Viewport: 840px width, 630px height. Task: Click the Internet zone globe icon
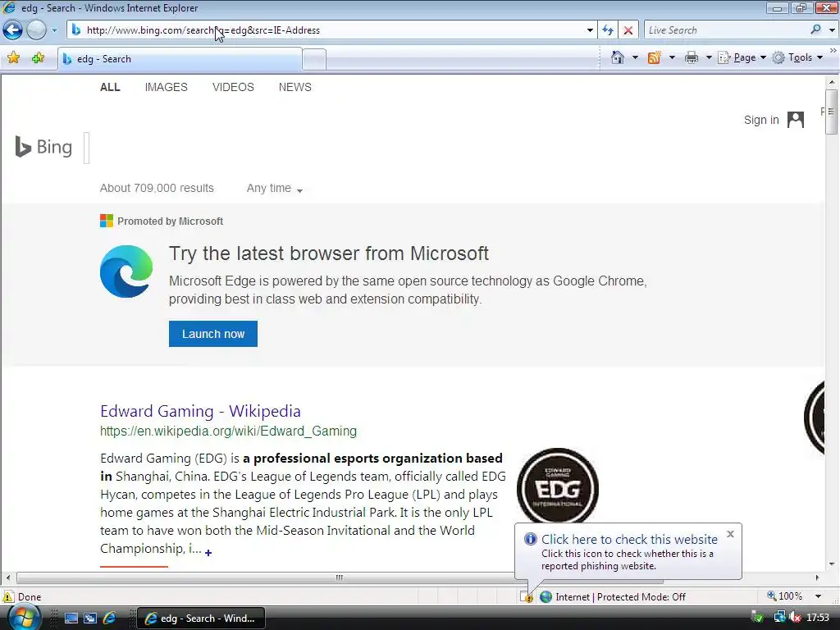546,597
